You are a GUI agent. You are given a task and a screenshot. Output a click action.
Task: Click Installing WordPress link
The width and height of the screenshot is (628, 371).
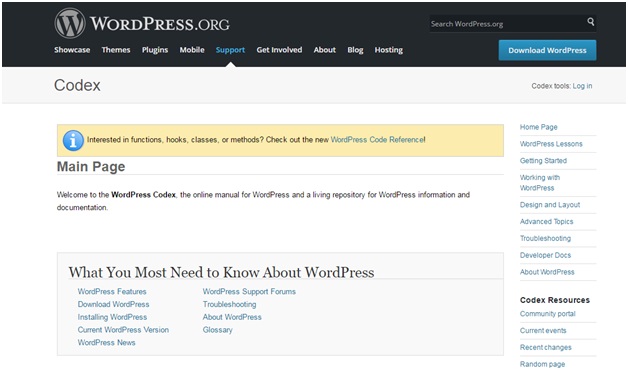pos(112,317)
